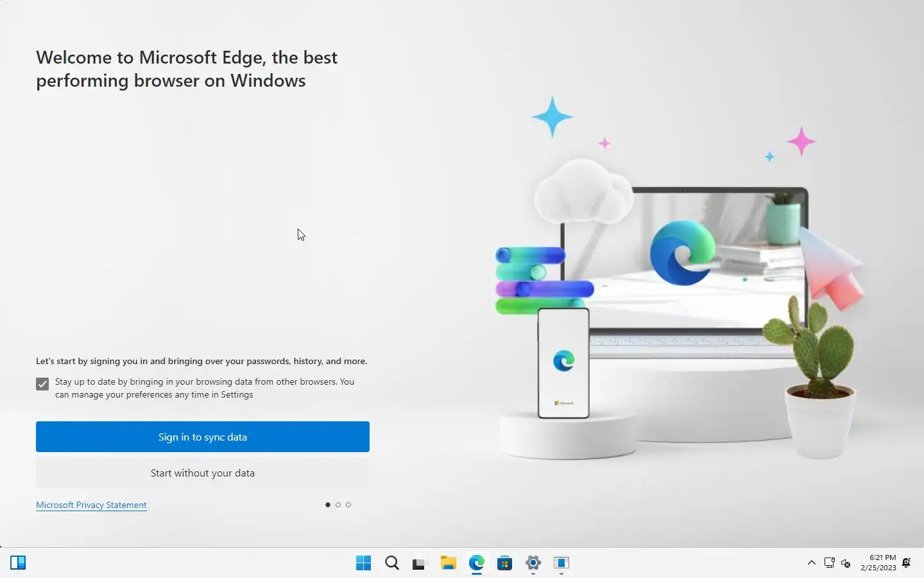The height and width of the screenshot is (578, 924).
Task: Jump to the third page indicator dot
Action: 348,505
